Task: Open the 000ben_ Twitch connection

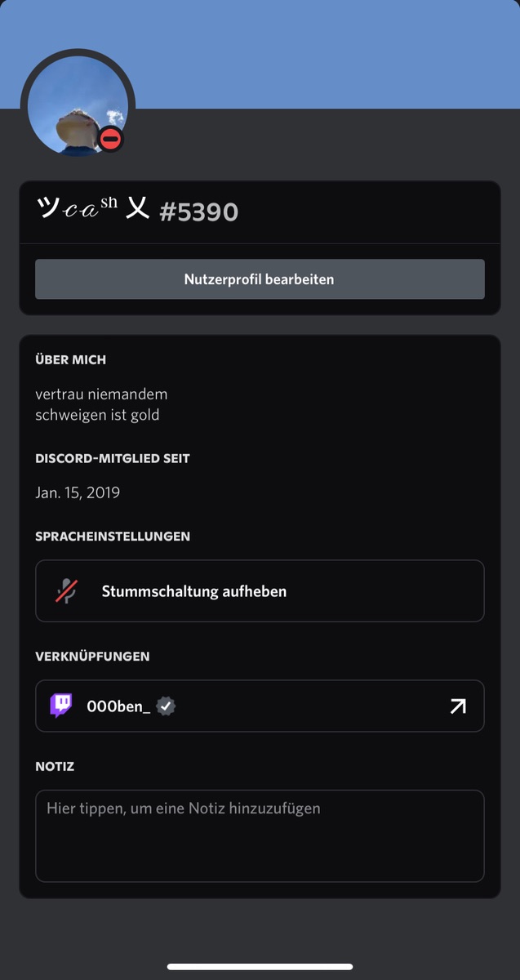Action: pos(260,706)
